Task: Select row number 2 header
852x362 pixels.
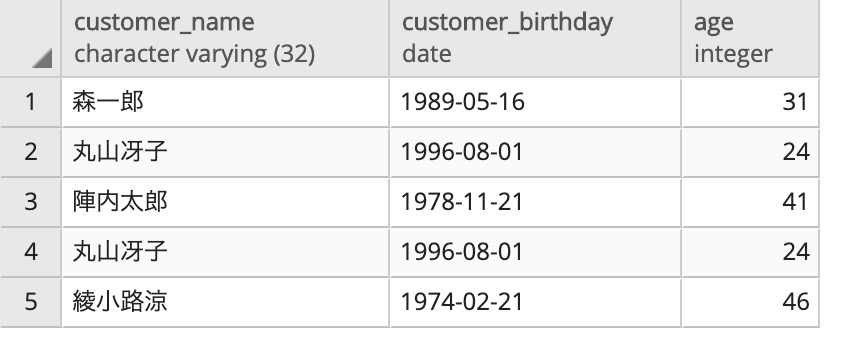Action: click(30, 152)
